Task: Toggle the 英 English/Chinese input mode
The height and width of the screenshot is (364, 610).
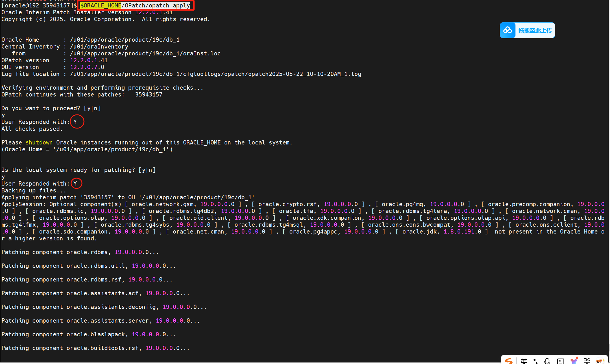Action: pyautogui.click(x=523, y=361)
